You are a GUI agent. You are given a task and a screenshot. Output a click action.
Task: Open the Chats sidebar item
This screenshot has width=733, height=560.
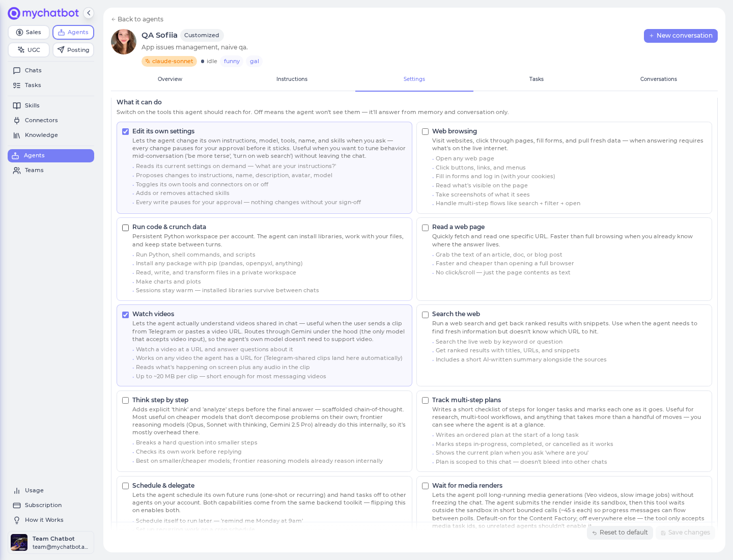point(51,70)
